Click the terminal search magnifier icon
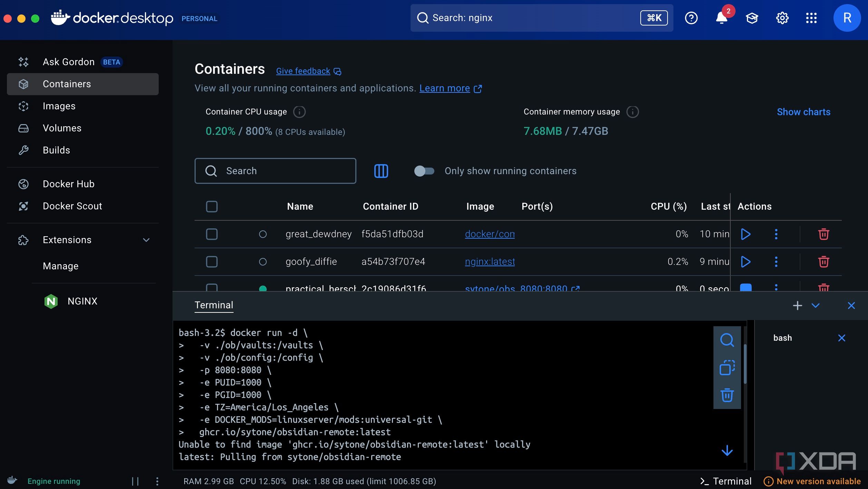The height and width of the screenshot is (489, 868). click(727, 340)
